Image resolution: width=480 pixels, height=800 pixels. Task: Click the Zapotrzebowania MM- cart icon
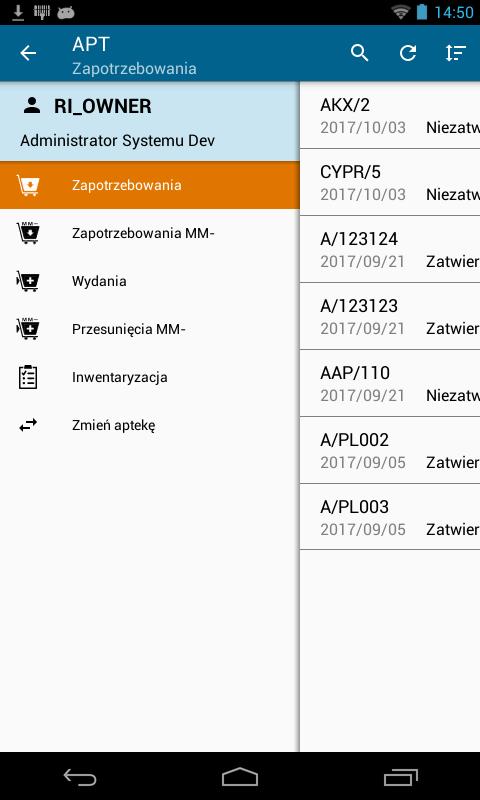point(28,233)
